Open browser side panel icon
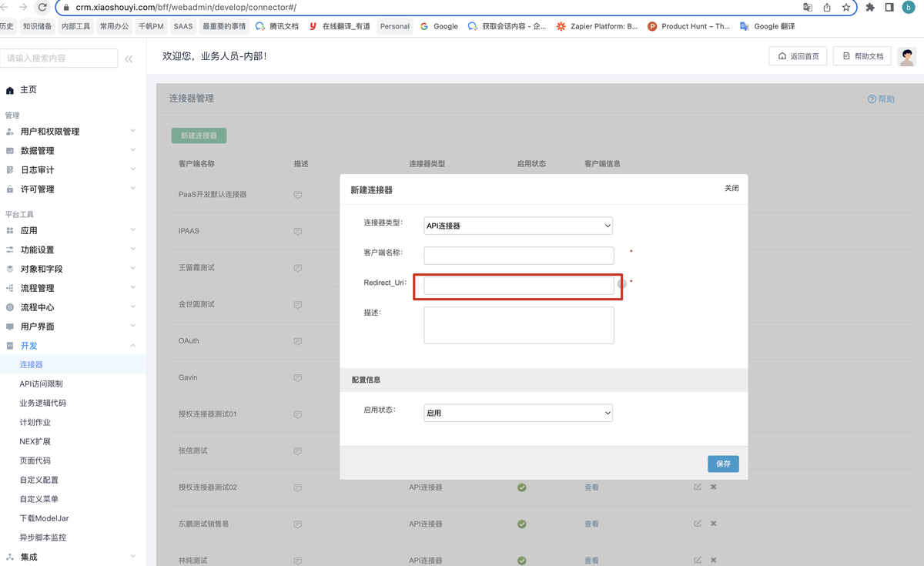The width and height of the screenshot is (924, 566). (x=889, y=7)
